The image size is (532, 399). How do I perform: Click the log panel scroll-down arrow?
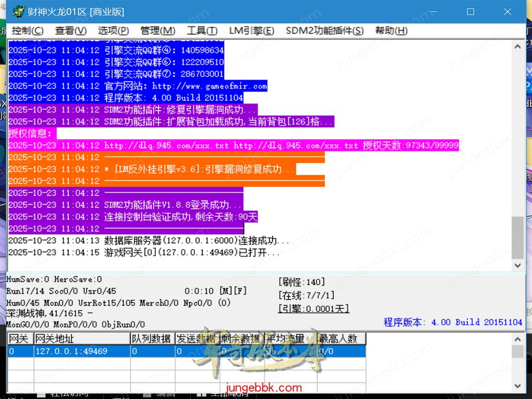517,265
